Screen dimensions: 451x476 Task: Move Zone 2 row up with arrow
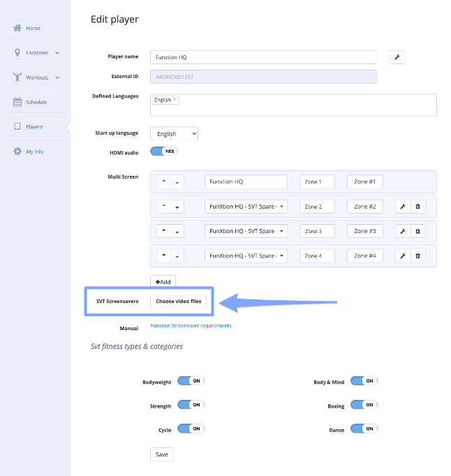tap(163, 207)
